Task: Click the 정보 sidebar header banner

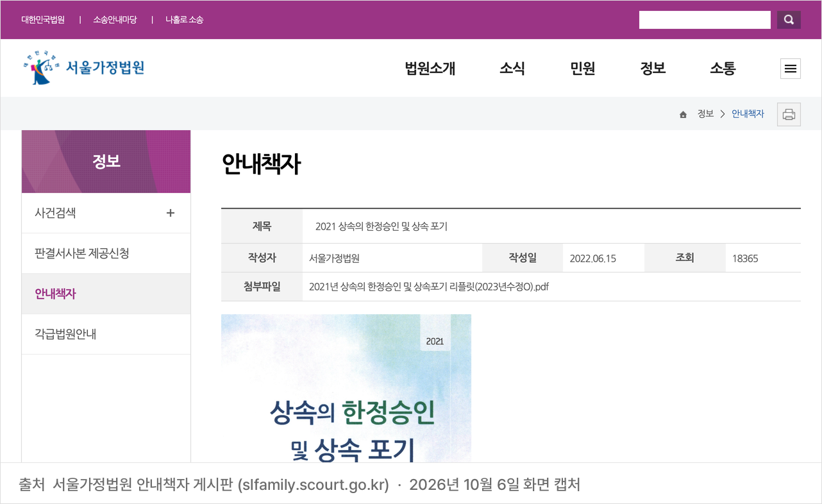Action: coord(106,162)
